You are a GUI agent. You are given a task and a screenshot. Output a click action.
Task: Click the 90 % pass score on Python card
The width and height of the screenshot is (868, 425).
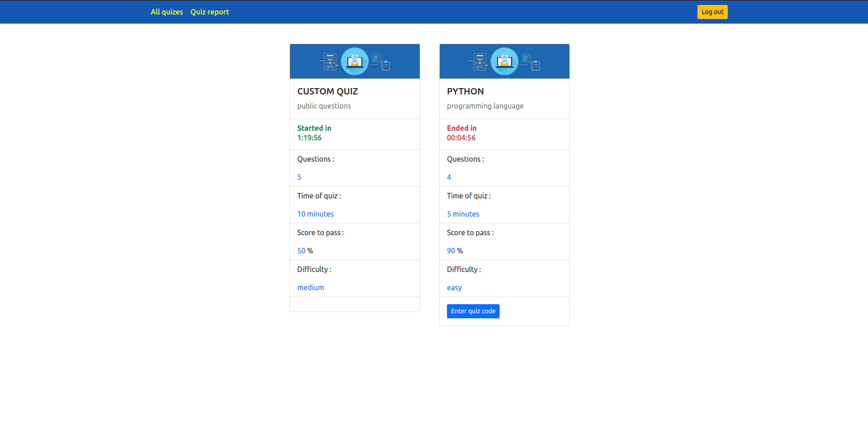(451, 250)
